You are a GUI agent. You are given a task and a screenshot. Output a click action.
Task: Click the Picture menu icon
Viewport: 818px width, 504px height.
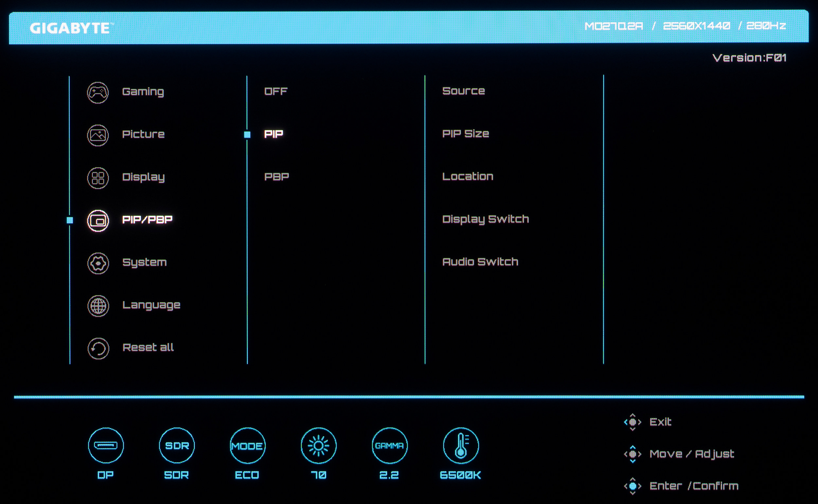98,135
